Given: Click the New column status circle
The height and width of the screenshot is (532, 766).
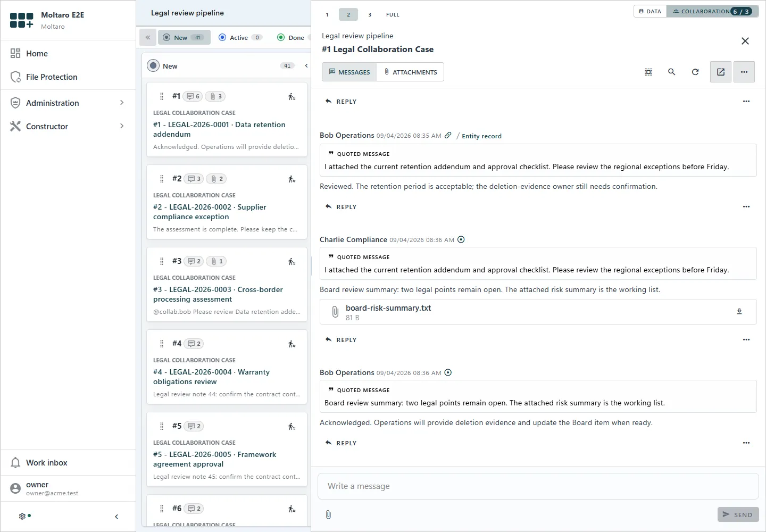Looking at the screenshot, I should pyautogui.click(x=153, y=65).
